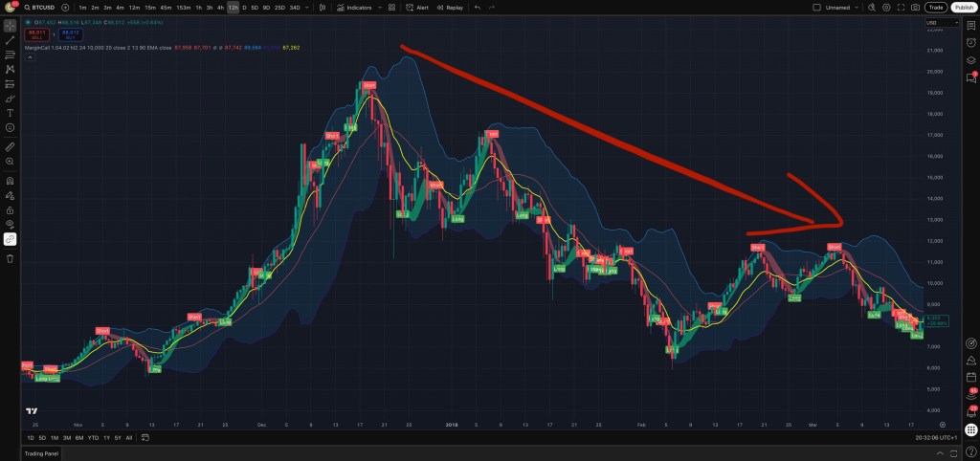The width and height of the screenshot is (980, 461).
Task: Pick the Measure ruler tool
Action: coord(10,146)
